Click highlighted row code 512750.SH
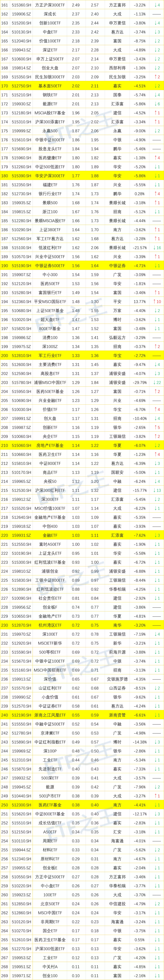This screenshot has width=164, height=980. pyautogui.click(x=21, y=86)
